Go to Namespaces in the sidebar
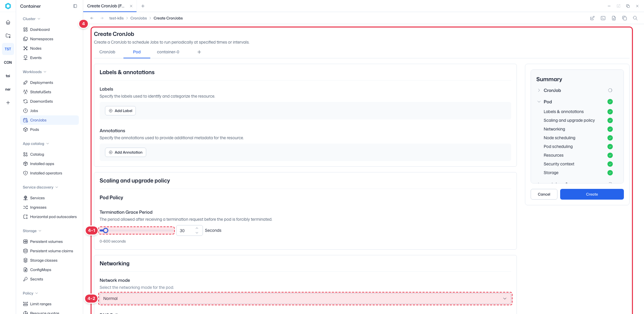 coord(50,39)
